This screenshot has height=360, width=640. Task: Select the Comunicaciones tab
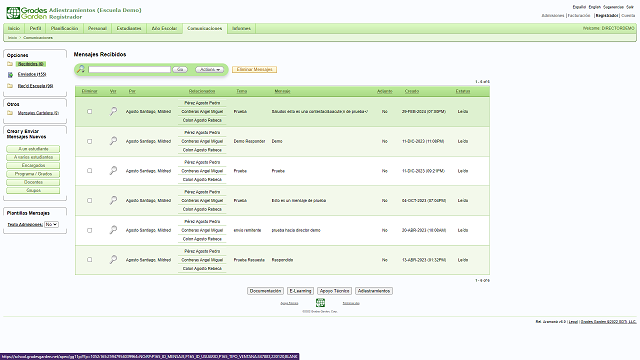204,29
